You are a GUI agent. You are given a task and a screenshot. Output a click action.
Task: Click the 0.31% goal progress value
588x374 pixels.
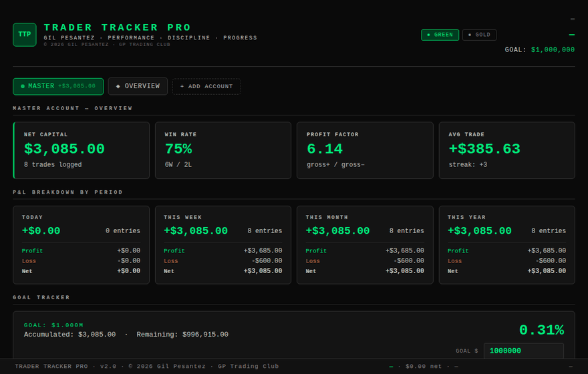tap(541, 330)
